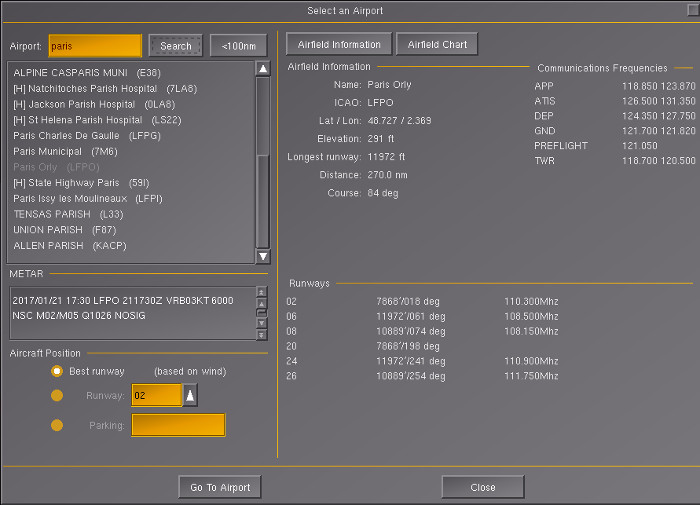The width and height of the screenshot is (700, 505).
Task: Enable the Runway radio button
Action: click(57, 396)
